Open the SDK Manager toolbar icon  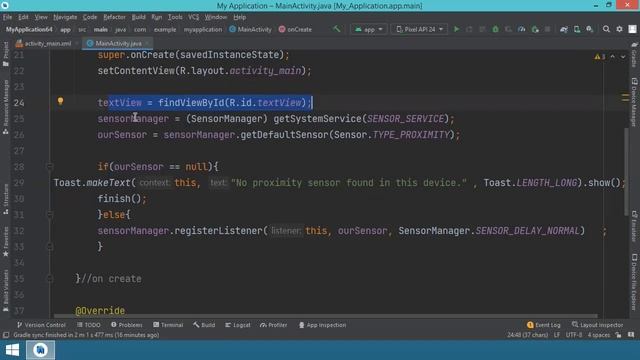tap(590, 29)
